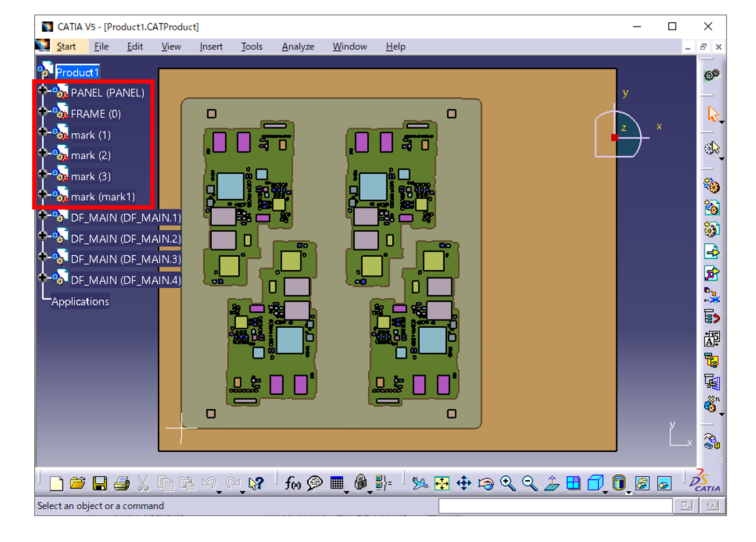Select the Fly Mode tool

(x=420, y=483)
